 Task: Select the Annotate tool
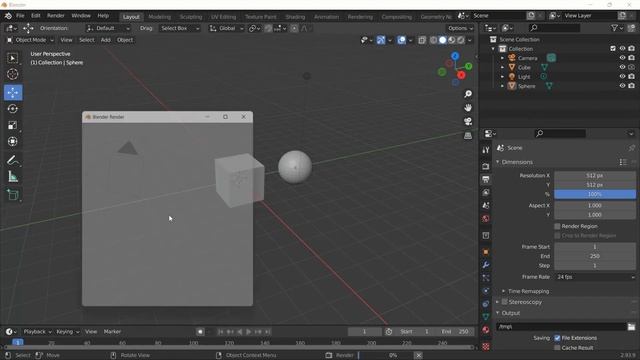click(13, 160)
